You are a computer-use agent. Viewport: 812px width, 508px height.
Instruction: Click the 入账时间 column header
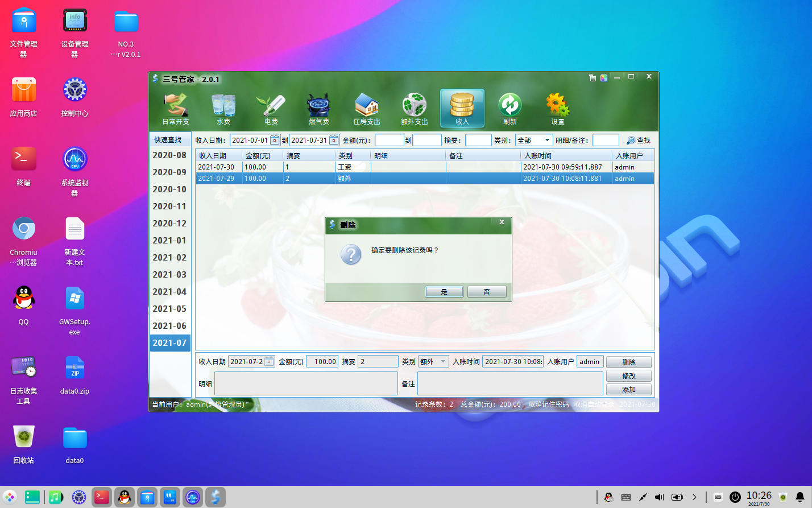[x=566, y=156]
